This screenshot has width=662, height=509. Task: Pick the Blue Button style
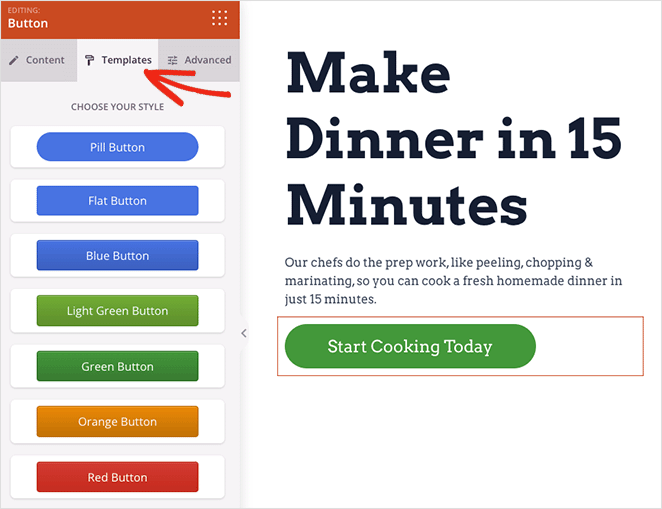tap(117, 255)
